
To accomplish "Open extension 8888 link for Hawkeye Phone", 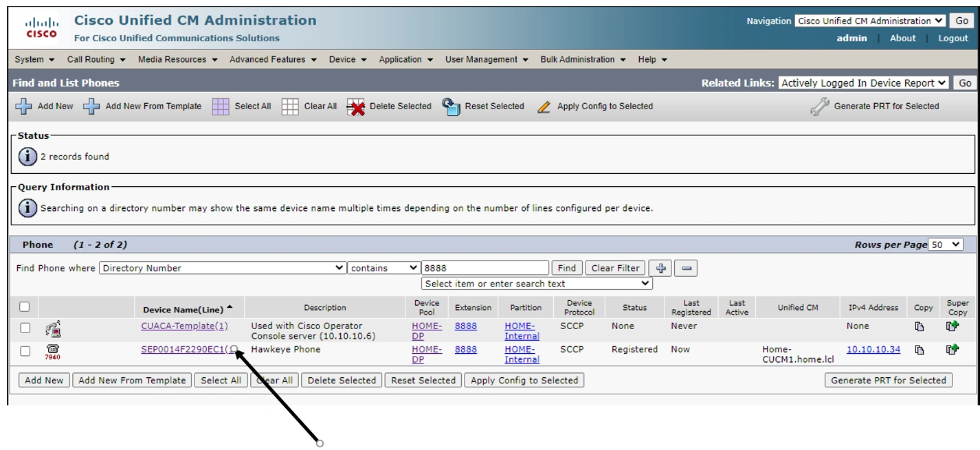I will (465, 350).
